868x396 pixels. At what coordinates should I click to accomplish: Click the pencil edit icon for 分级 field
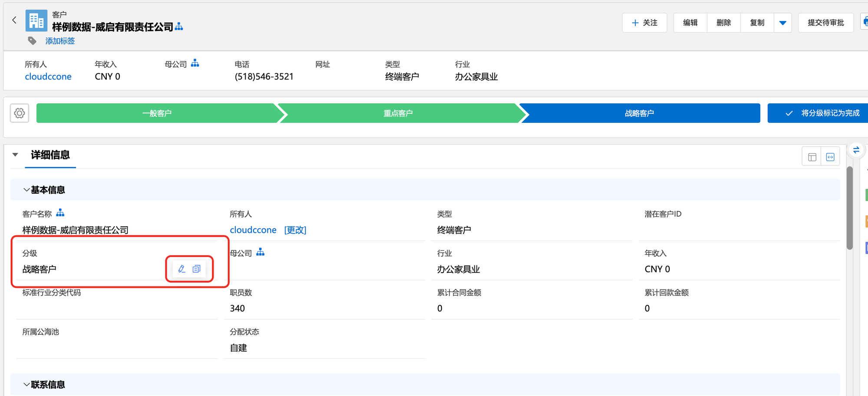(182, 269)
